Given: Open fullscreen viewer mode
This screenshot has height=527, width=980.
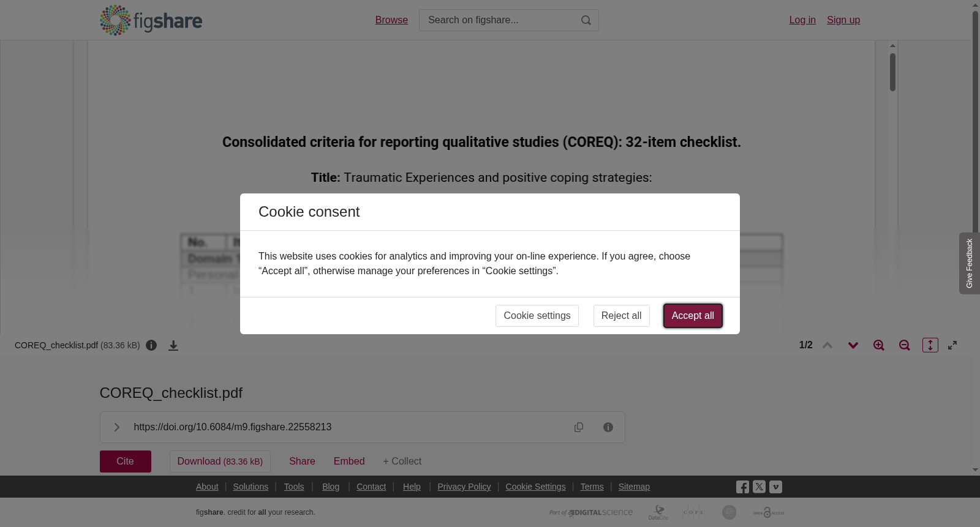Looking at the screenshot, I should (952, 345).
